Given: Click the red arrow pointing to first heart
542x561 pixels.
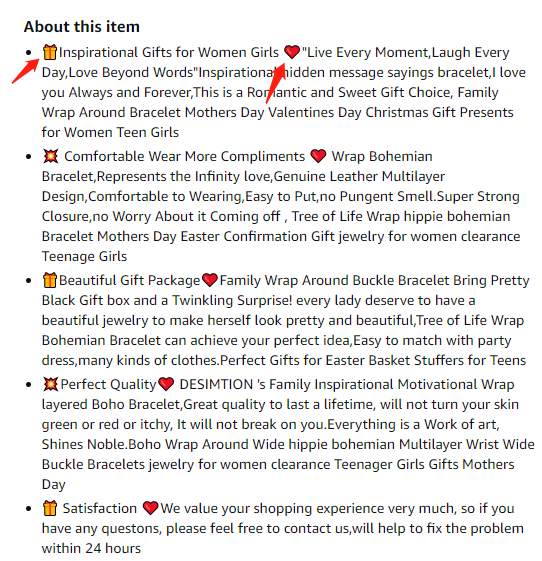Looking at the screenshot, I should (x=275, y=83).
